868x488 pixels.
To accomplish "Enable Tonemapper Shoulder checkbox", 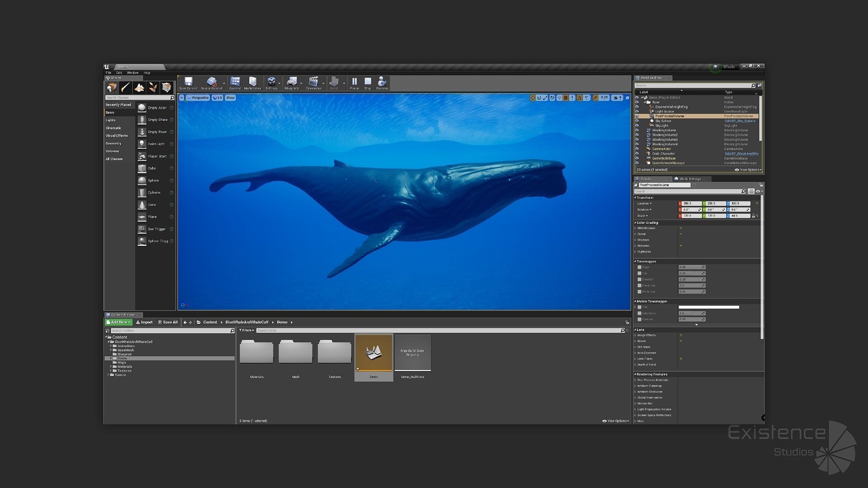I will click(x=639, y=279).
